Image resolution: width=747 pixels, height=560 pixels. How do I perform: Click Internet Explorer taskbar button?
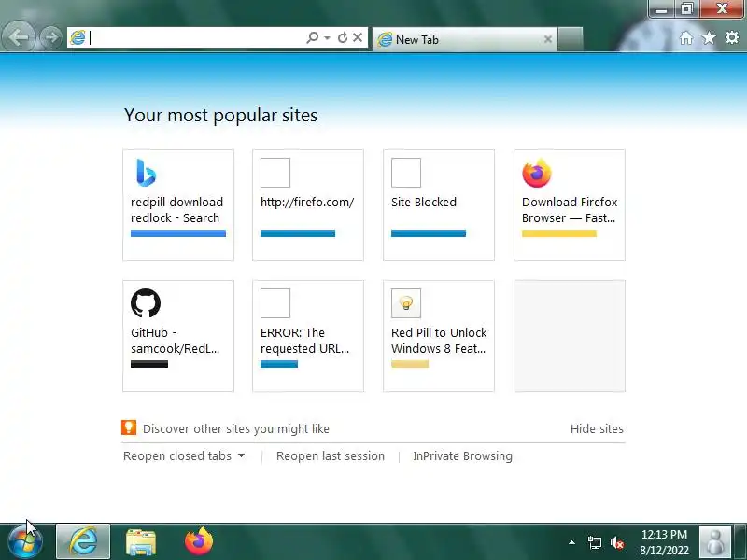[83, 541]
